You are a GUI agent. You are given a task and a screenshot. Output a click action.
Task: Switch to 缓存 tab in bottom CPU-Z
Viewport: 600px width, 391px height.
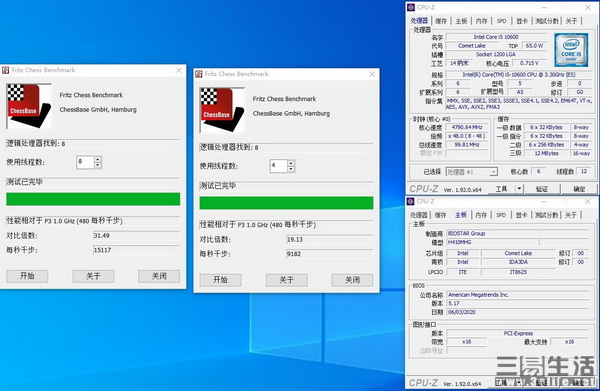click(440, 215)
